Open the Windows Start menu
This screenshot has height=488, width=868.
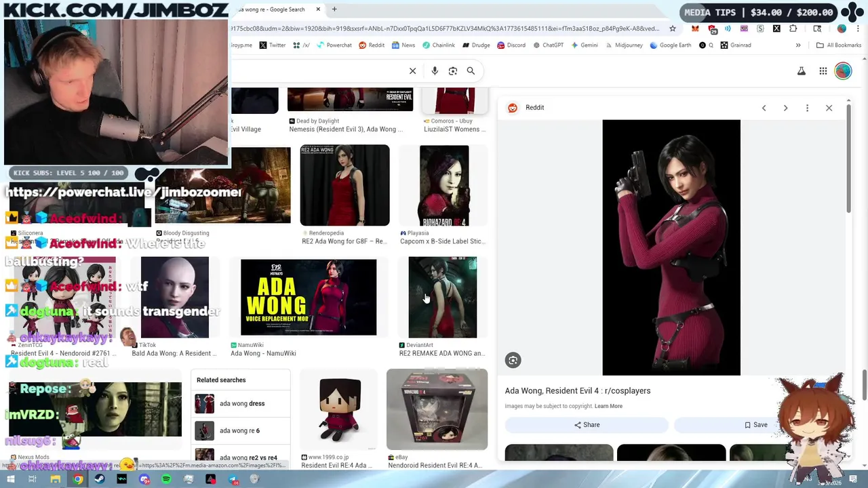(x=10, y=479)
